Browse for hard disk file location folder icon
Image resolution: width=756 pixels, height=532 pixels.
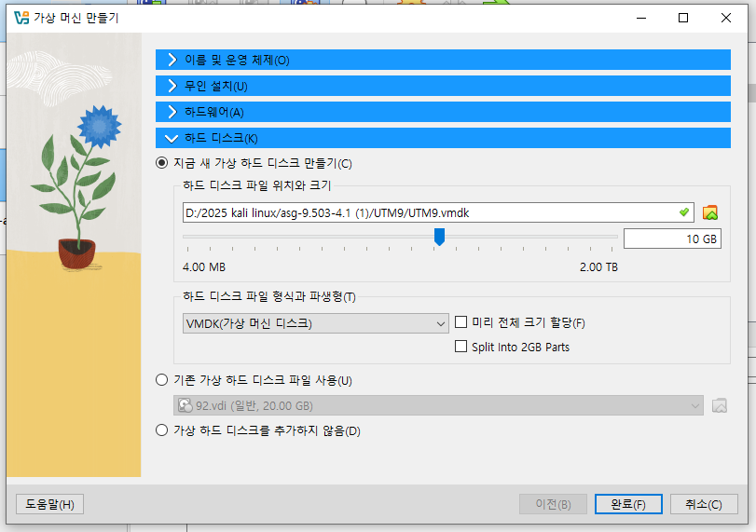point(710,212)
